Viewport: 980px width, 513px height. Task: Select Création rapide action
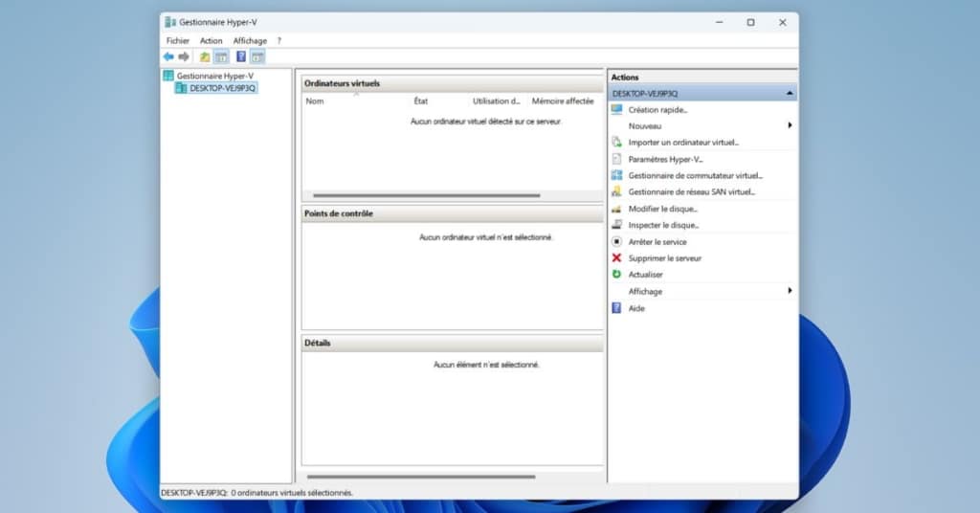[x=657, y=110]
